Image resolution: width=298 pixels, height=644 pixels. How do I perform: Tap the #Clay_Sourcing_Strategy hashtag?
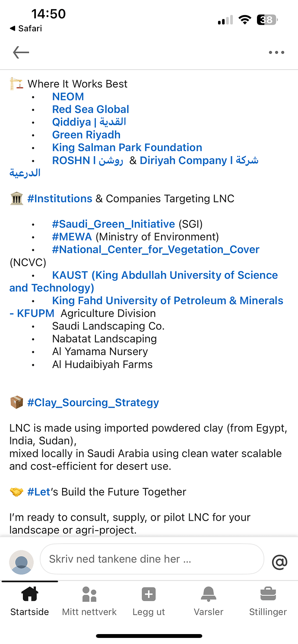93,403
